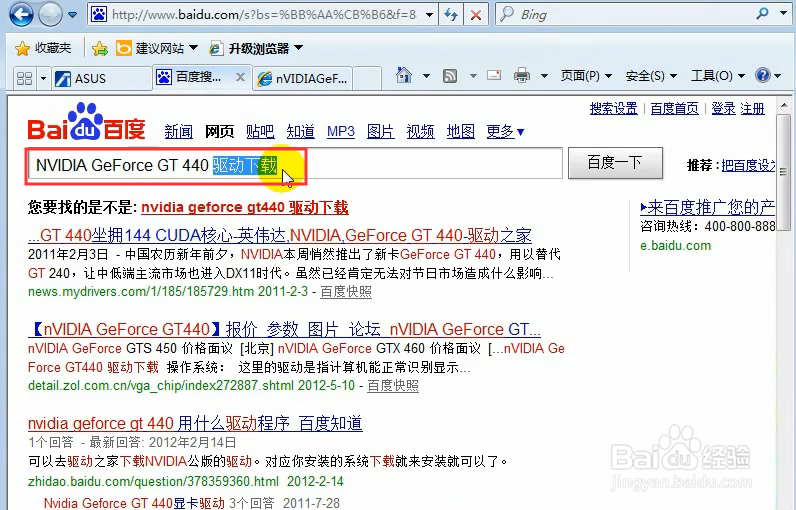Go back with the browser Back arrow
Viewport: 796px width, 510px height.
pyautogui.click(x=21, y=14)
